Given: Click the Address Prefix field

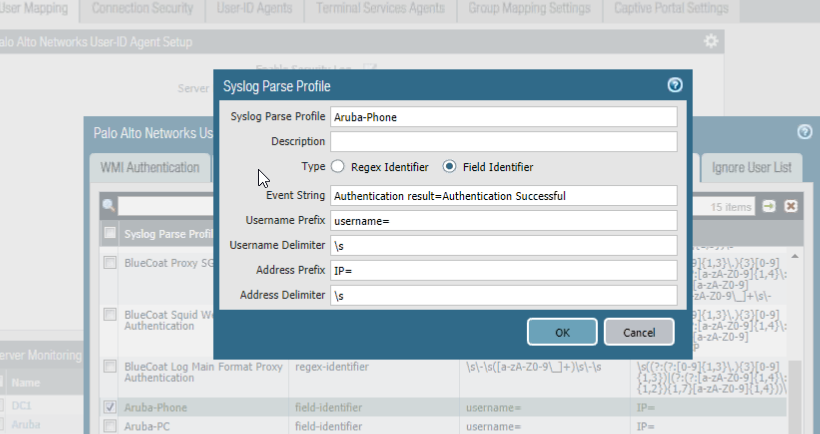Looking at the screenshot, I should [504, 270].
